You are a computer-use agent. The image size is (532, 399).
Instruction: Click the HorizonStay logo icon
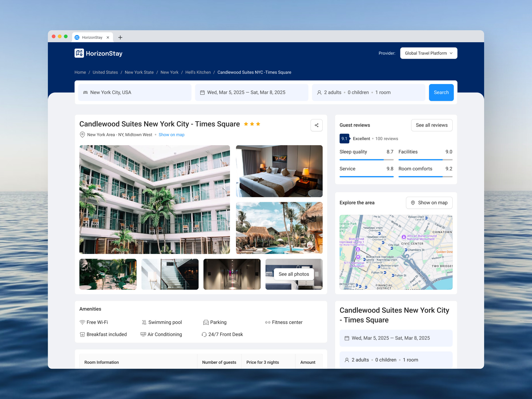[x=79, y=53]
